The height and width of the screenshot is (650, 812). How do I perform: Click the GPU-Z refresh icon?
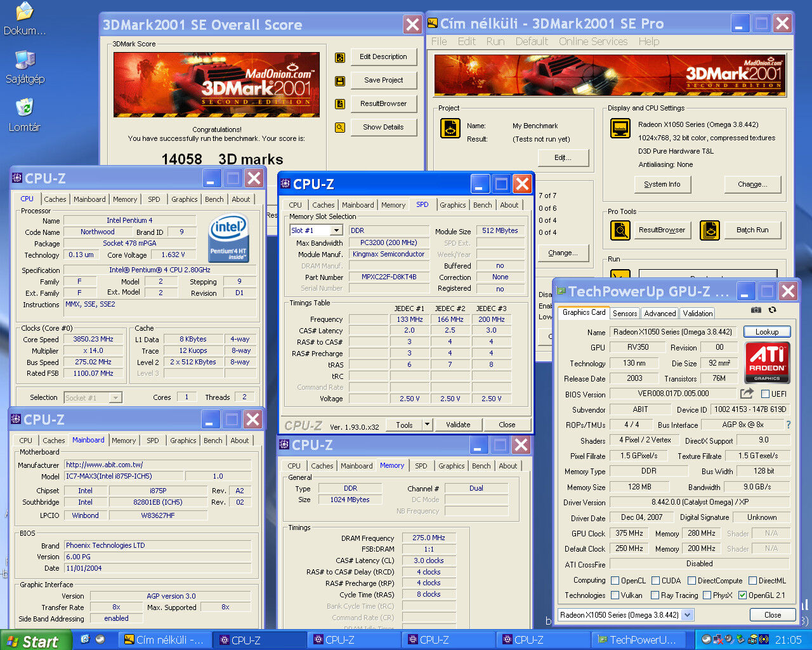(x=772, y=310)
